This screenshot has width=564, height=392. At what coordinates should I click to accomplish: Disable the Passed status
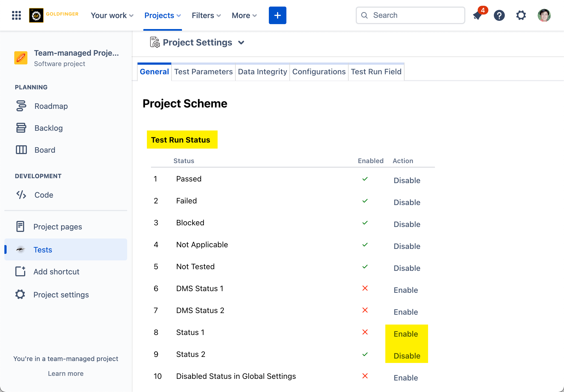(407, 180)
